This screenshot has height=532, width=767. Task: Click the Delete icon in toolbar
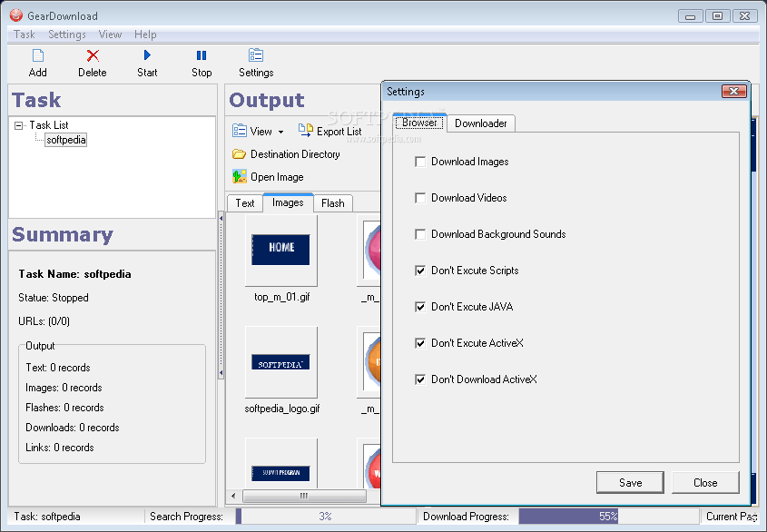point(92,62)
